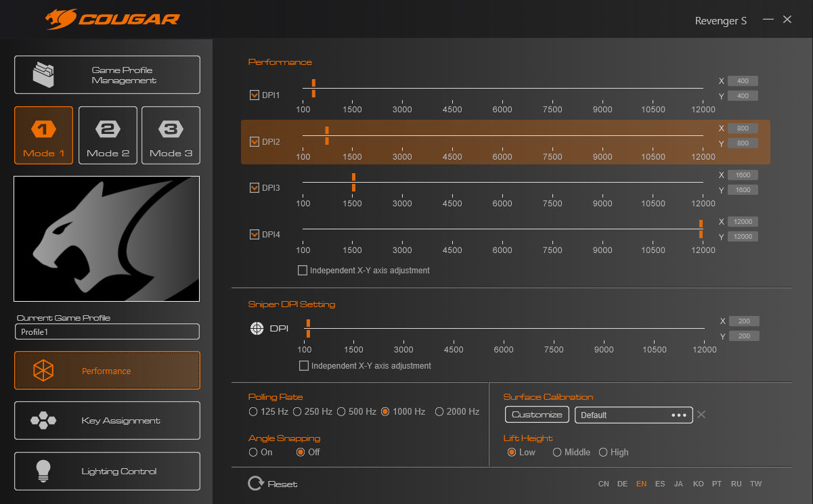Turn Angle Snapping On

pyautogui.click(x=253, y=452)
